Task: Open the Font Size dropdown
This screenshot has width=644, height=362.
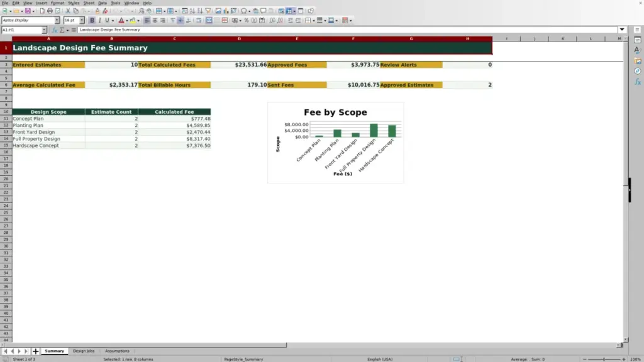Action: point(82,20)
